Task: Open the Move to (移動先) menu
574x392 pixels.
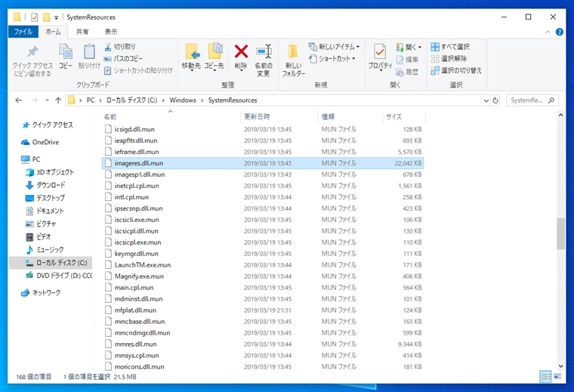Action: pyautogui.click(x=191, y=57)
